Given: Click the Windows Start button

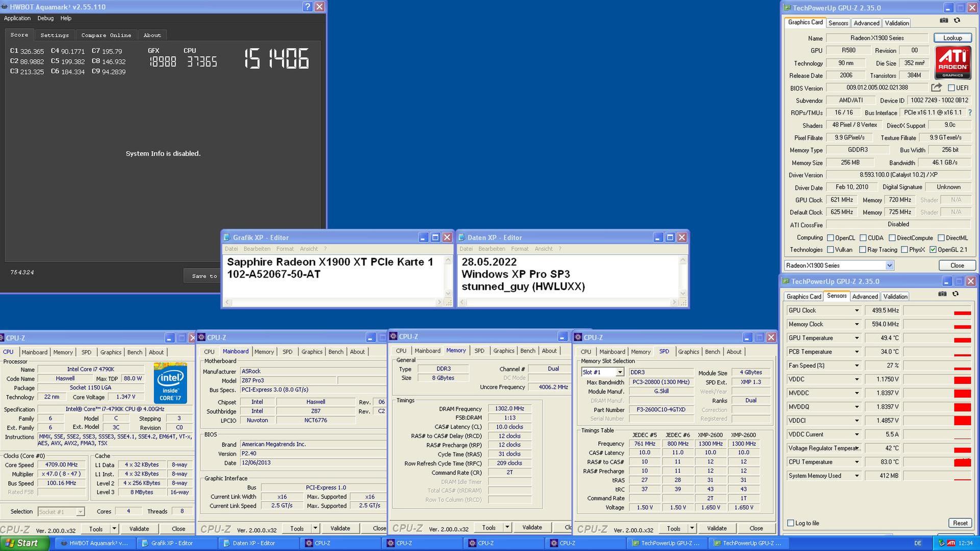Looking at the screenshot, I should pos(24,543).
